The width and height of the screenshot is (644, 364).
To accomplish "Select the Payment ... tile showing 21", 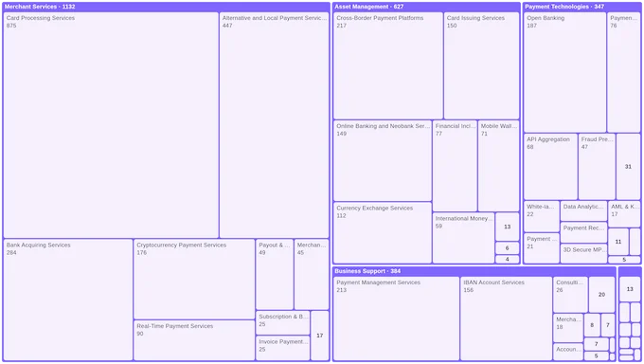I will coord(542,248).
